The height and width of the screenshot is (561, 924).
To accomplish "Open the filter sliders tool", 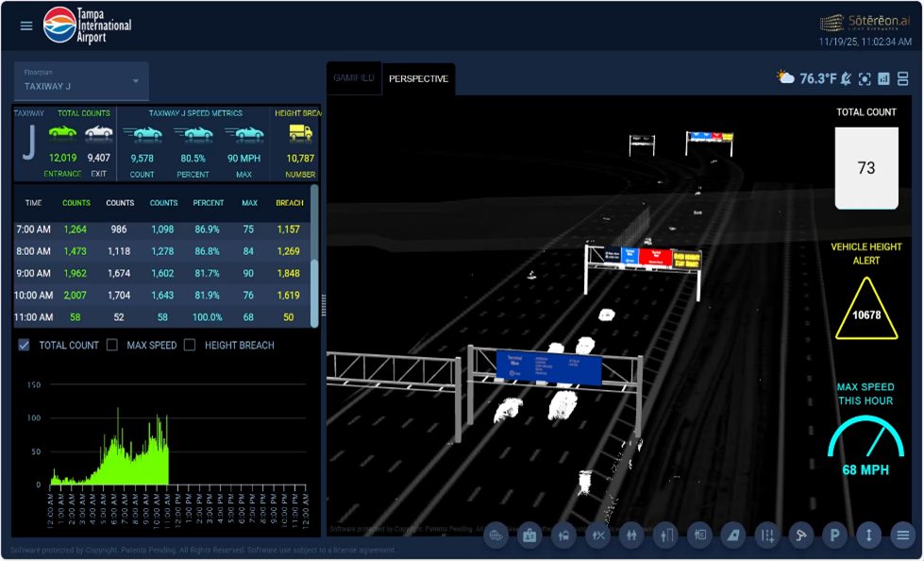I will 766,535.
